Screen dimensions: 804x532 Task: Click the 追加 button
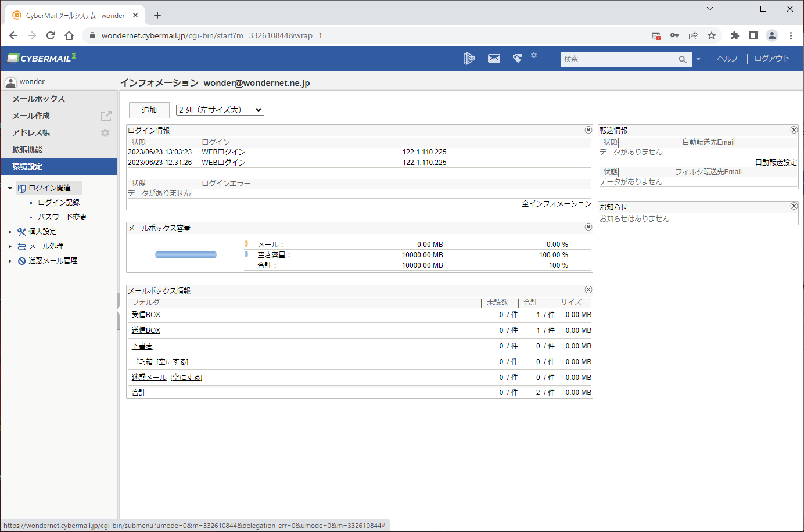click(149, 110)
